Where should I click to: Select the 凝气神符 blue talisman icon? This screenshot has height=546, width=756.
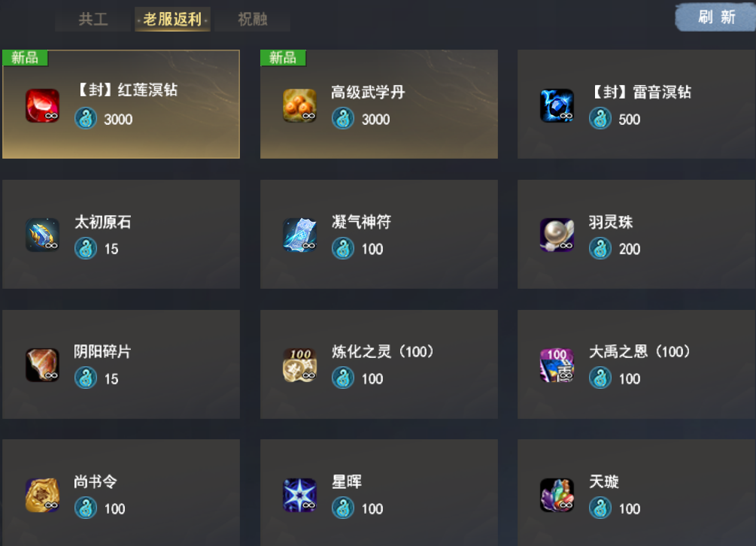(300, 235)
